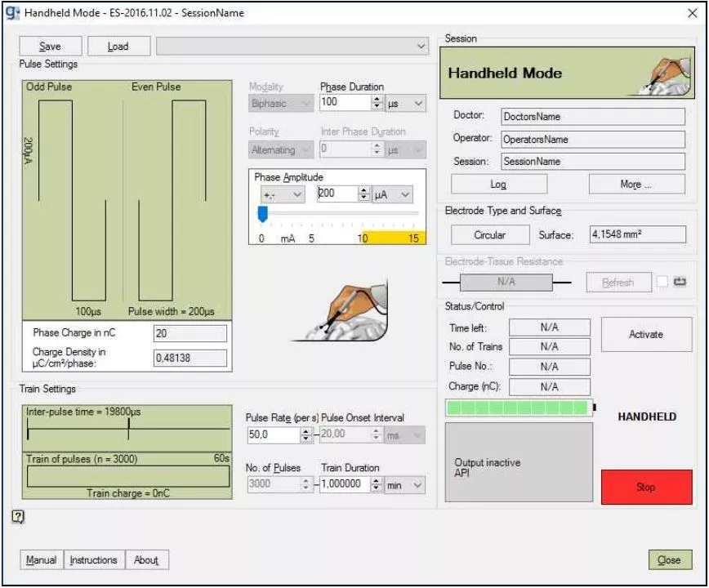The width and height of the screenshot is (709, 588).
Task: Click the Circular electrode type button
Action: pos(490,235)
